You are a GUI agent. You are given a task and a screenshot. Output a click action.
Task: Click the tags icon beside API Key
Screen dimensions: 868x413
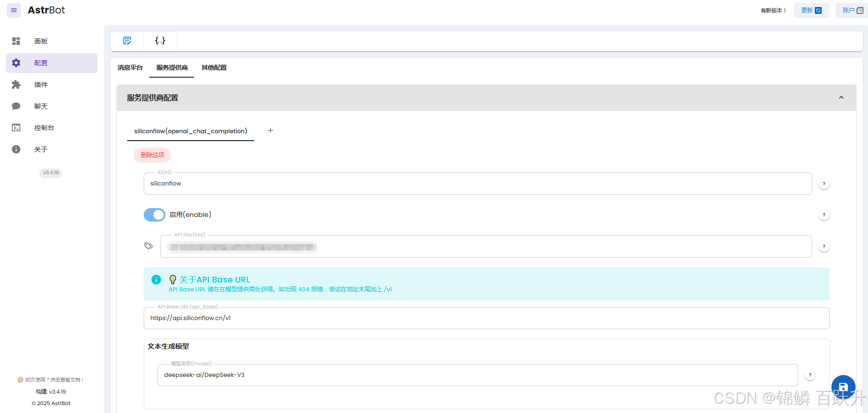point(148,246)
